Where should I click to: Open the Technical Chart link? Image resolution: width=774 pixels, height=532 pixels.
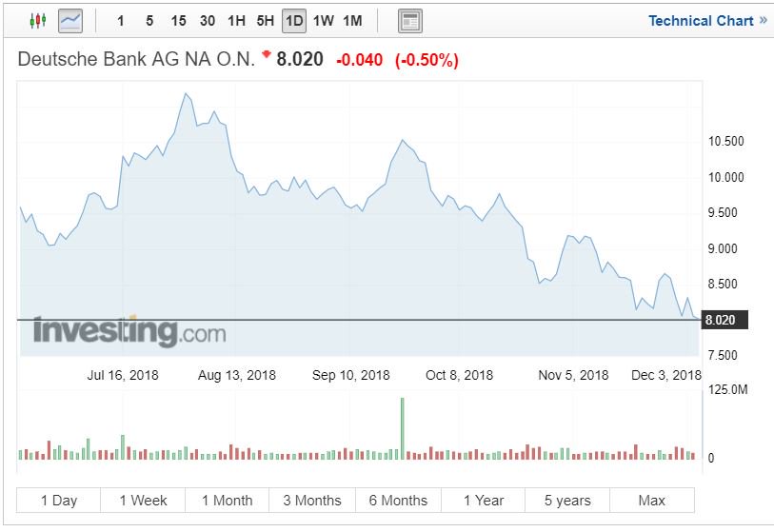tap(701, 21)
